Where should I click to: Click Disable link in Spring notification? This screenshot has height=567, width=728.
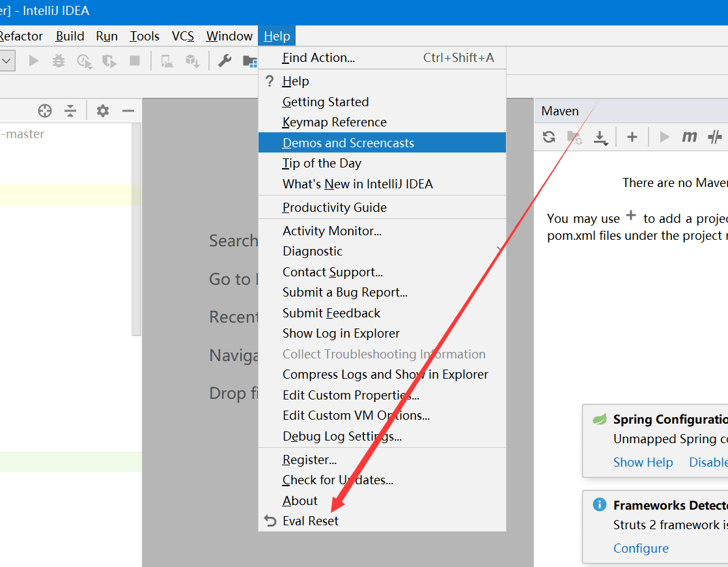tap(708, 463)
